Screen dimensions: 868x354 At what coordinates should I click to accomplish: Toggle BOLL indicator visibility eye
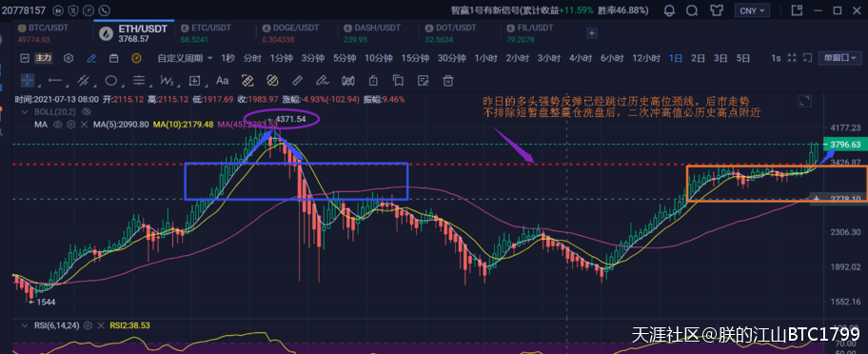click(86, 111)
